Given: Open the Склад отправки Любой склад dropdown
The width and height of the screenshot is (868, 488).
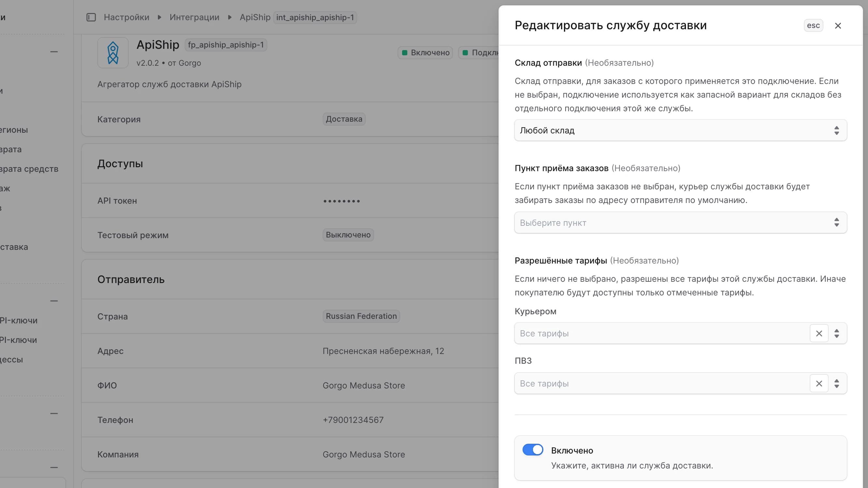Looking at the screenshot, I should 681,130.
